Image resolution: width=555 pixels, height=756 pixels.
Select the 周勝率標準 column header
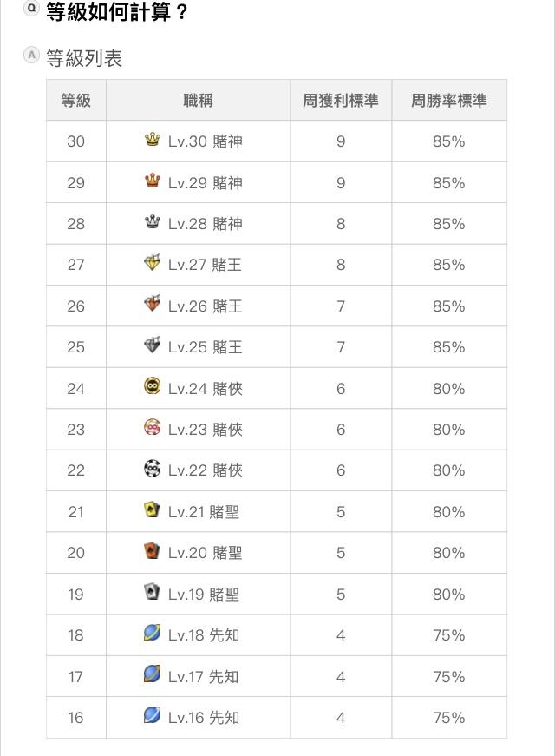pyautogui.click(x=449, y=101)
